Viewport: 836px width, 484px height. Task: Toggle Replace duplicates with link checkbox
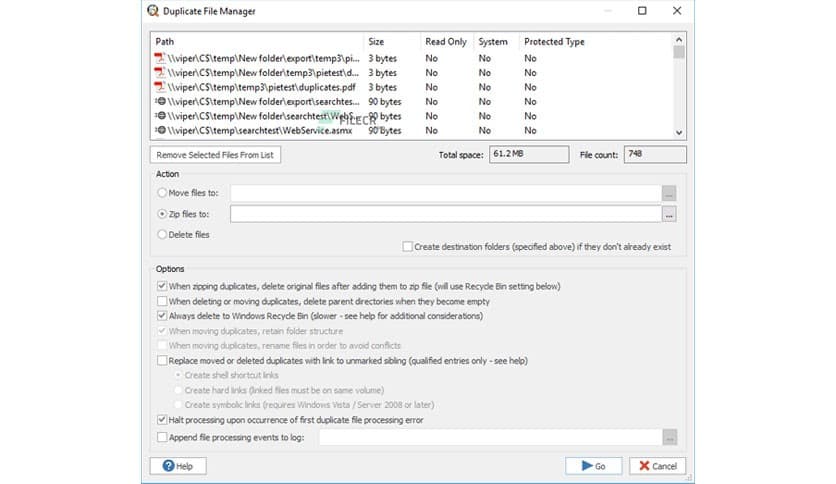point(162,361)
